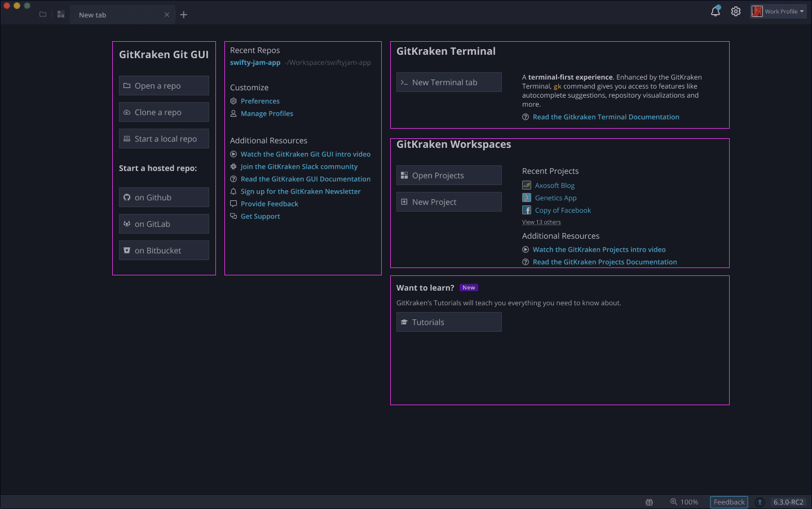Click the play icon beside Projects intro video
This screenshot has height=509, width=812.
(x=526, y=249)
